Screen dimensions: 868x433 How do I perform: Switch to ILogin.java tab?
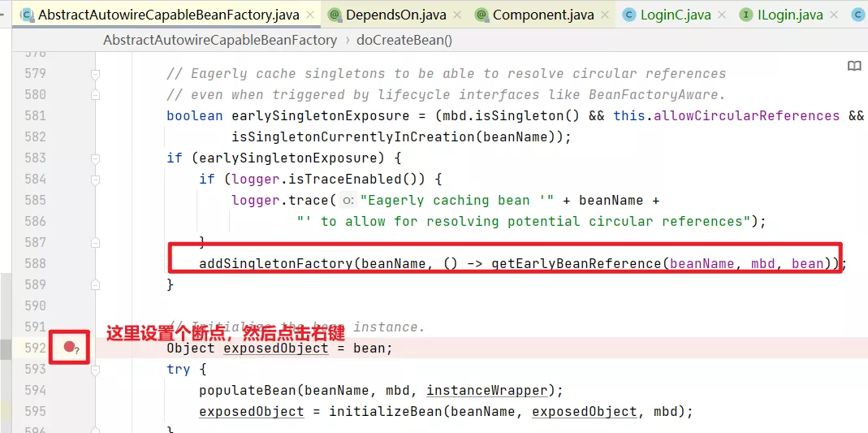(790, 15)
